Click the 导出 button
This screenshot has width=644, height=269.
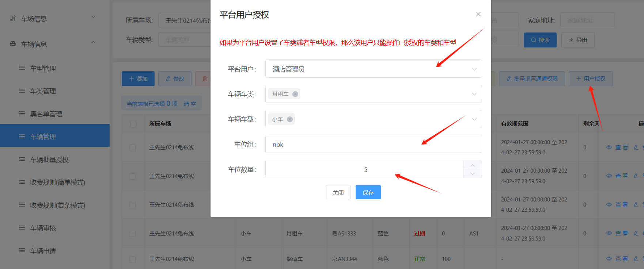[x=578, y=40]
